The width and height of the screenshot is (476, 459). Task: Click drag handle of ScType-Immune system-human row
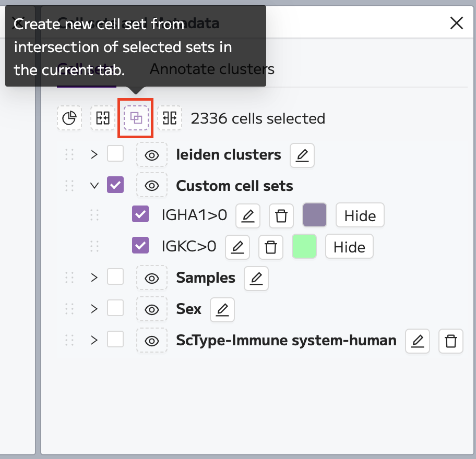[x=69, y=340]
